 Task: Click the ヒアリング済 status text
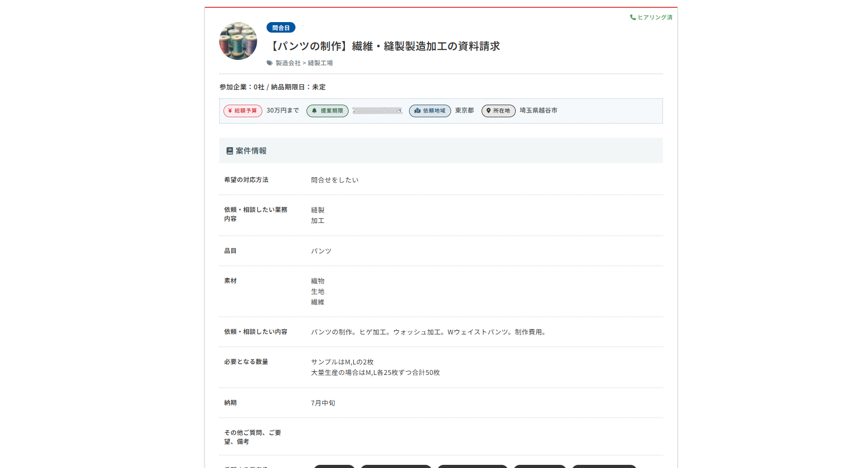click(x=655, y=17)
